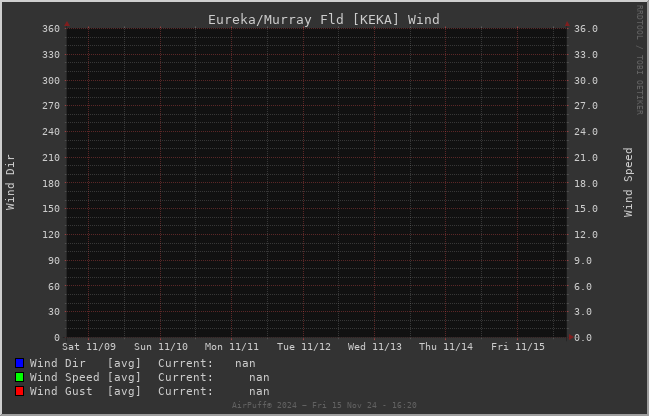This screenshot has height=416, width=649.
Task: Click the Mon 11/11 date label
Action: (x=232, y=346)
